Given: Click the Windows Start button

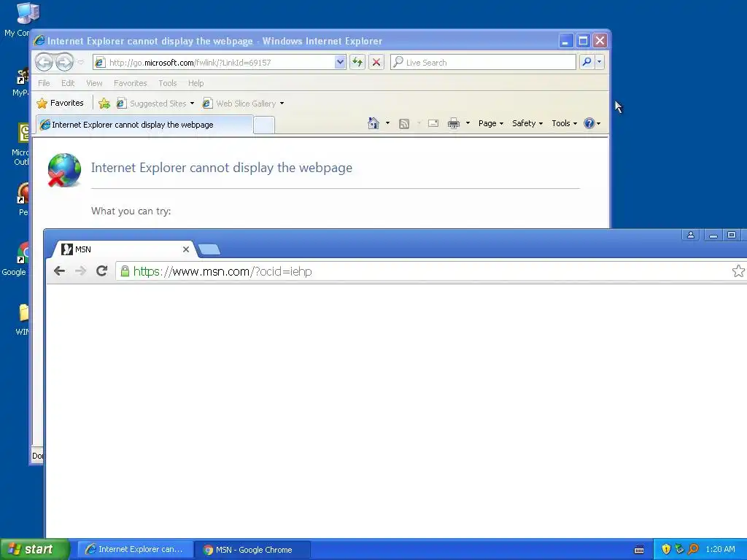Looking at the screenshot, I should (x=35, y=549).
